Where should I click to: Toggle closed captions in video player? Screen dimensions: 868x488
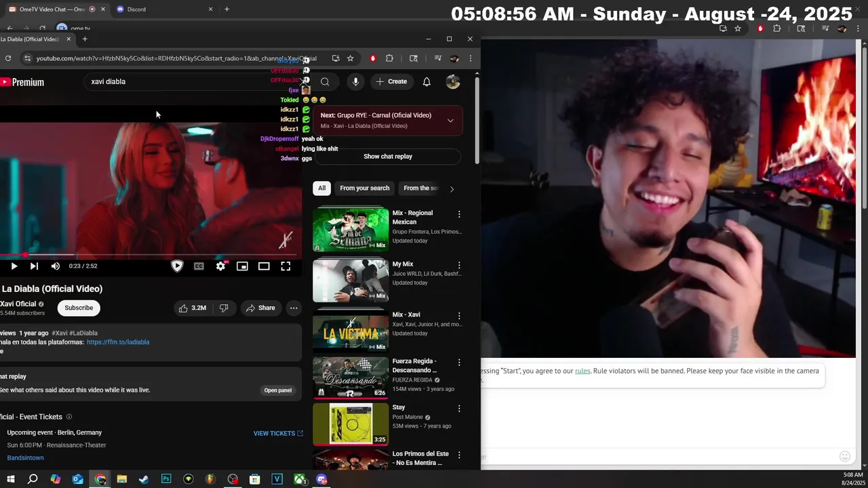(x=199, y=266)
